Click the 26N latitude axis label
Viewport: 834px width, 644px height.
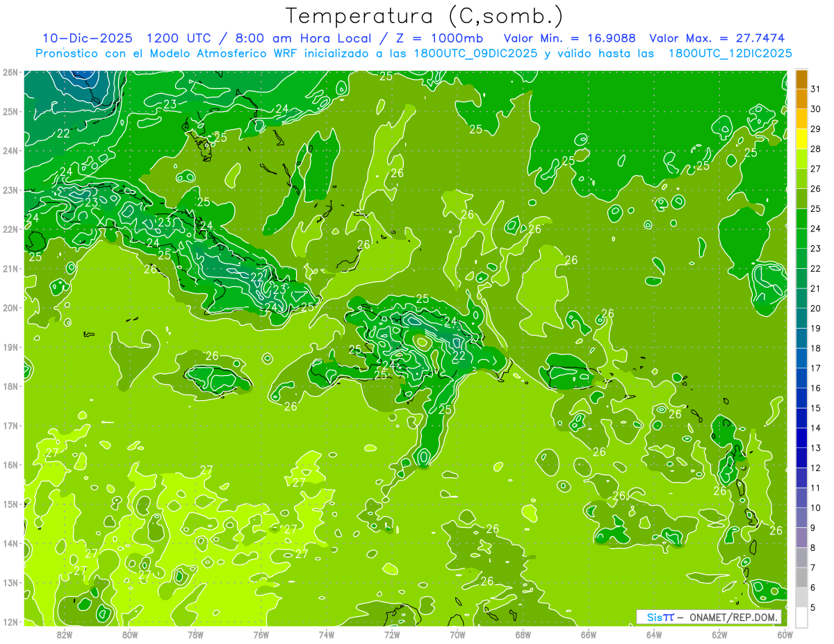click(11, 72)
